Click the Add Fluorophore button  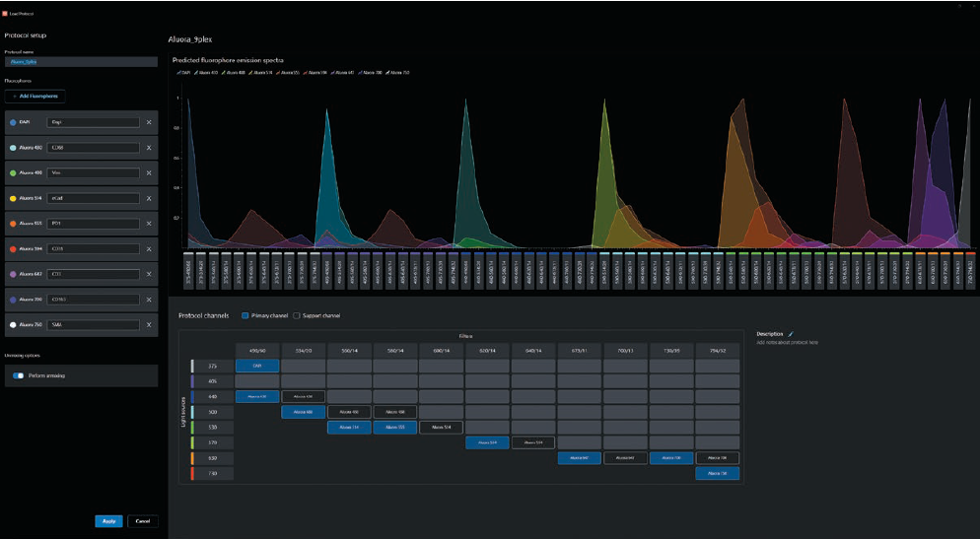[x=35, y=96]
